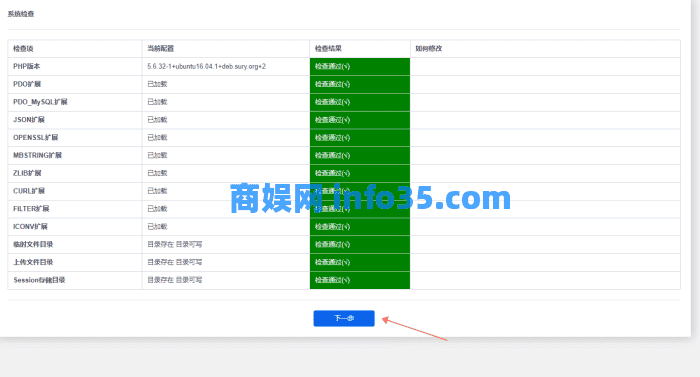Click the green pass cell for ZLIB扩展
Viewport: 700px width, 377px height.
tap(360, 173)
